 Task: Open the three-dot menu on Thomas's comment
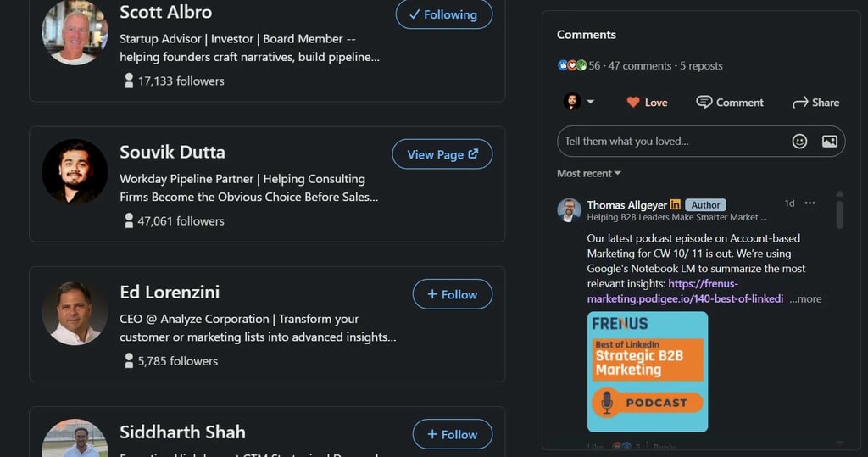pos(810,203)
